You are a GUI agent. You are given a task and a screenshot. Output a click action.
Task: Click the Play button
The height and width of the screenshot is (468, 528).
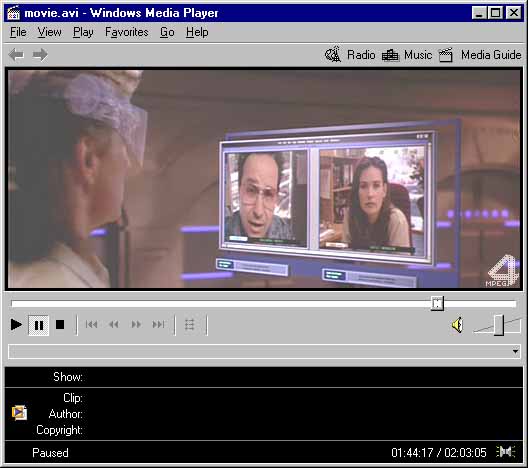16,325
